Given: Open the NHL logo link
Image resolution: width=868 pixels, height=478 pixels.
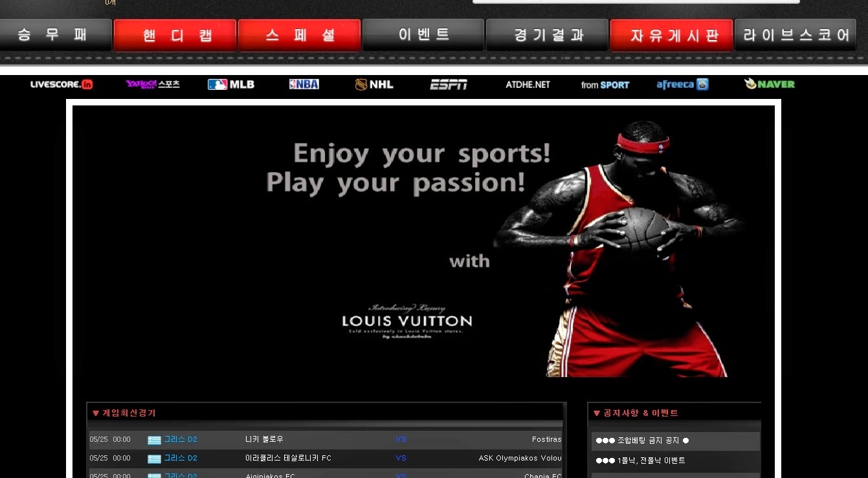Looking at the screenshot, I should pos(374,84).
